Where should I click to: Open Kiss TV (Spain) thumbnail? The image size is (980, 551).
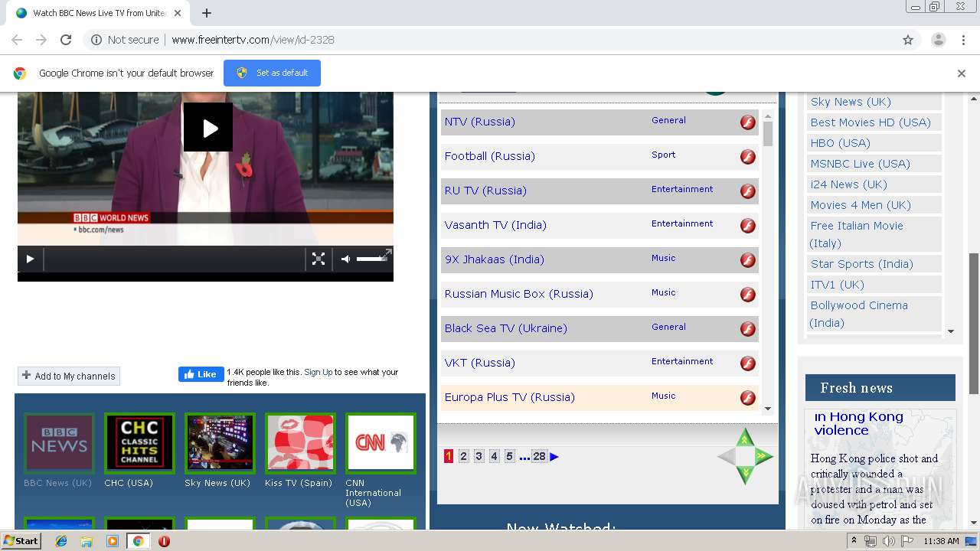coord(300,442)
